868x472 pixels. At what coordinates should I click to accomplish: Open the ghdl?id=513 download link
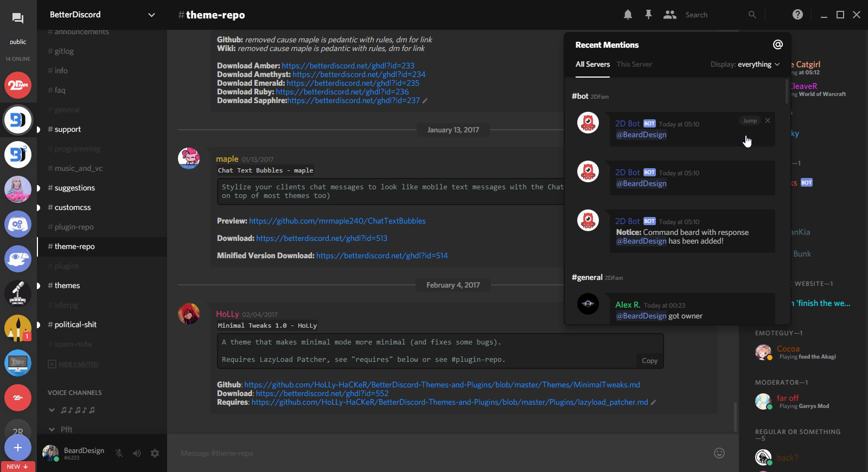[x=322, y=238]
